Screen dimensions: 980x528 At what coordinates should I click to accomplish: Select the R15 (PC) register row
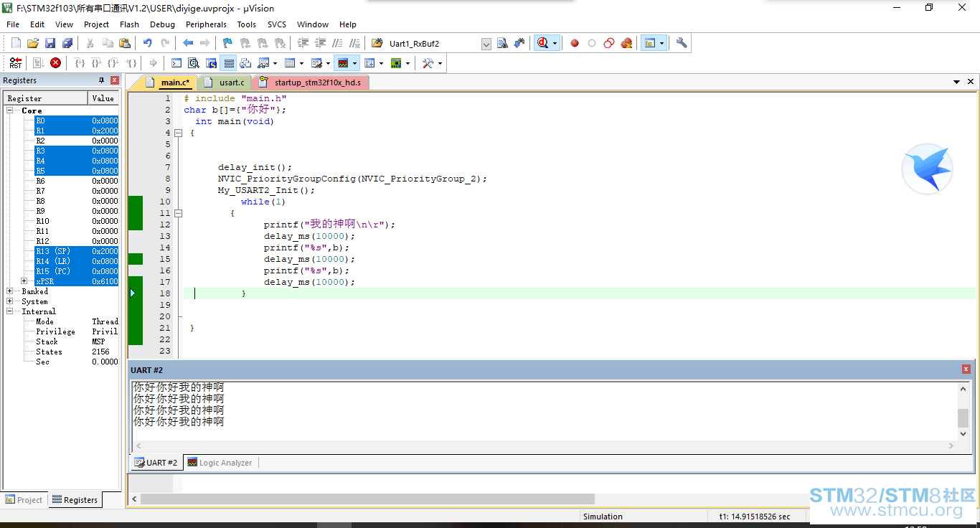tap(77, 271)
